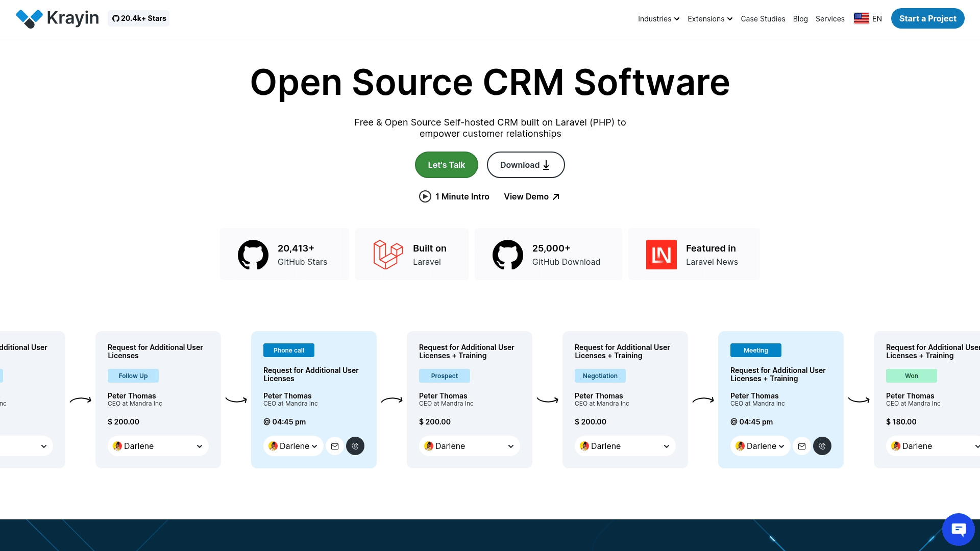The height and width of the screenshot is (551, 980).
Task: Click the email icon in Phone call card
Action: pos(335,446)
